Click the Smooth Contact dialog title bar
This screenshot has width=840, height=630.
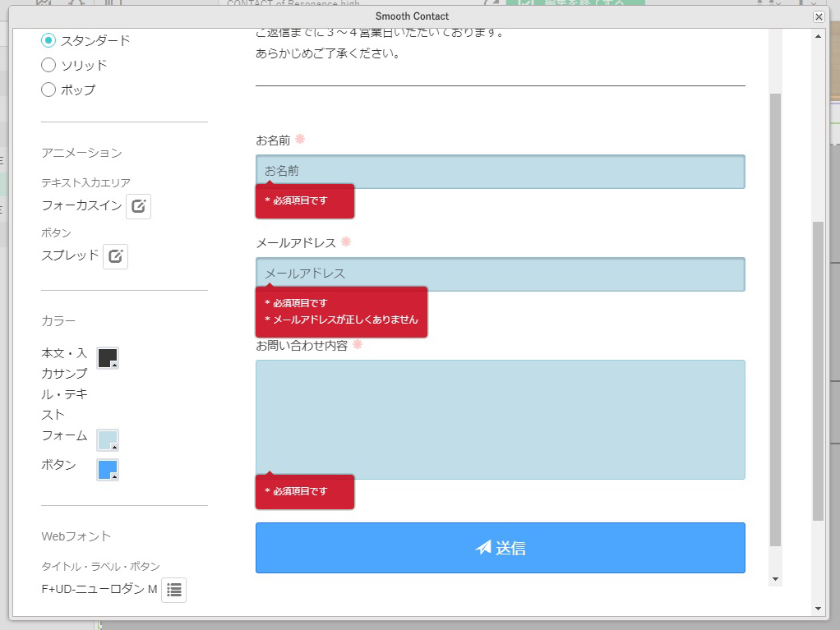tap(413, 16)
